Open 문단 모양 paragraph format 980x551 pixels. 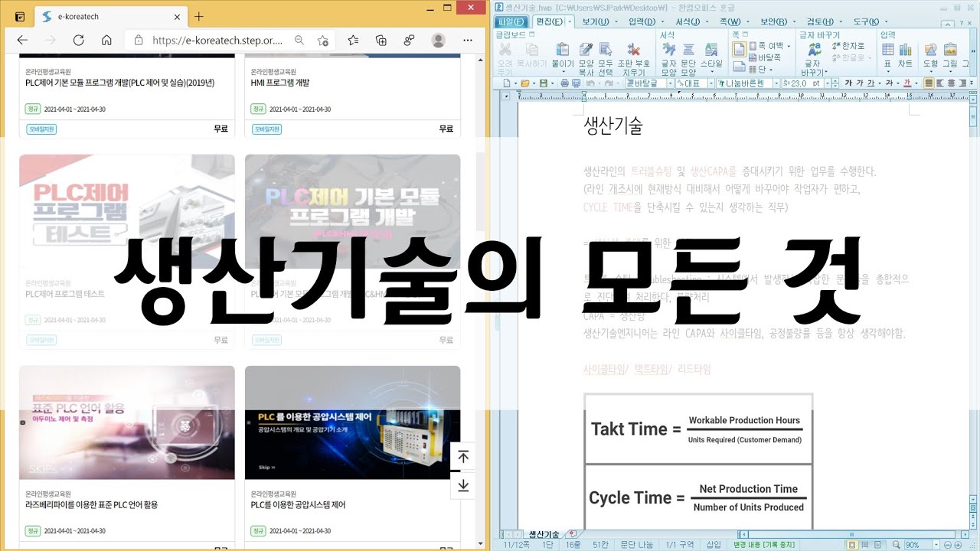(x=688, y=57)
